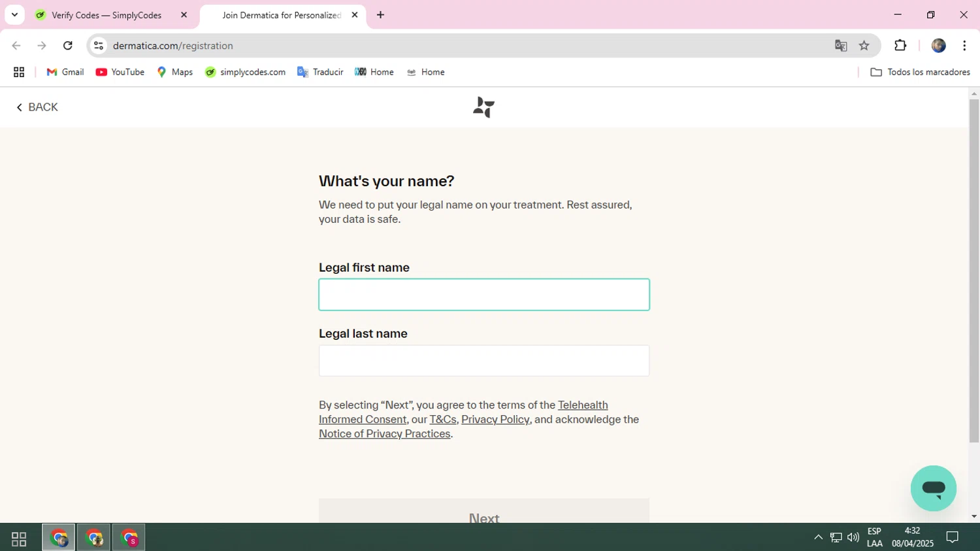Open the simplycodes.com bookmark
Screen dimensions: 980x551
pos(245,72)
